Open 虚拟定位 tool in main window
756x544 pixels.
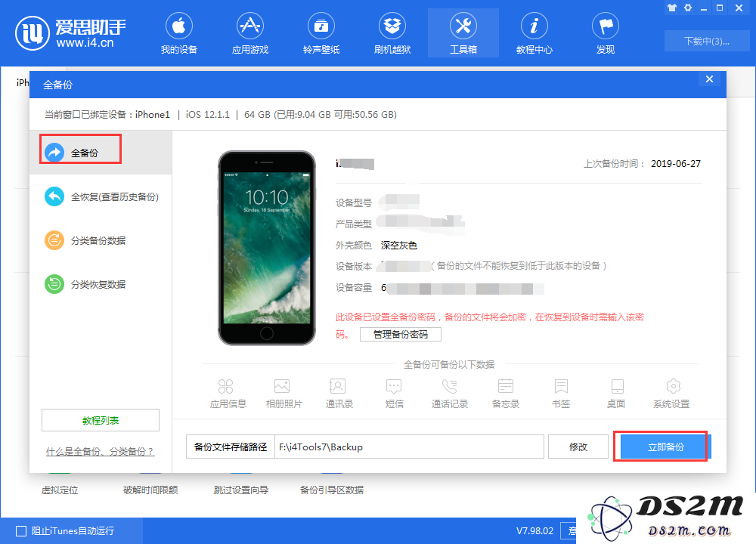pos(60,490)
